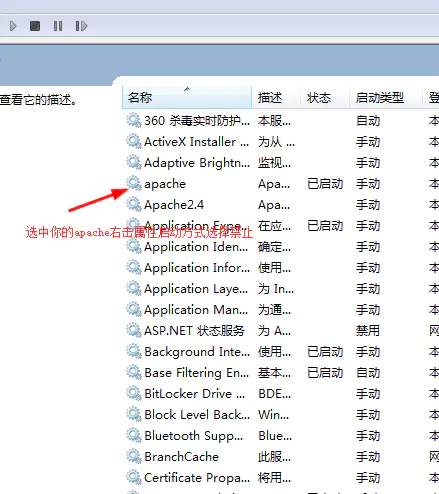Select the ActiveX Installer service
439x494 pixels.
[281, 141]
